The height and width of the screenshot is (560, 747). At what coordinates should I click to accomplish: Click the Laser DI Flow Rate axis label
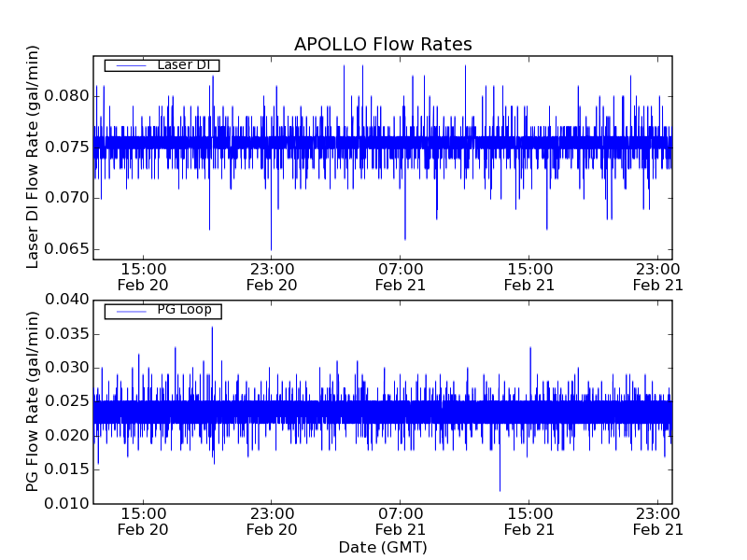click(x=32, y=157)
